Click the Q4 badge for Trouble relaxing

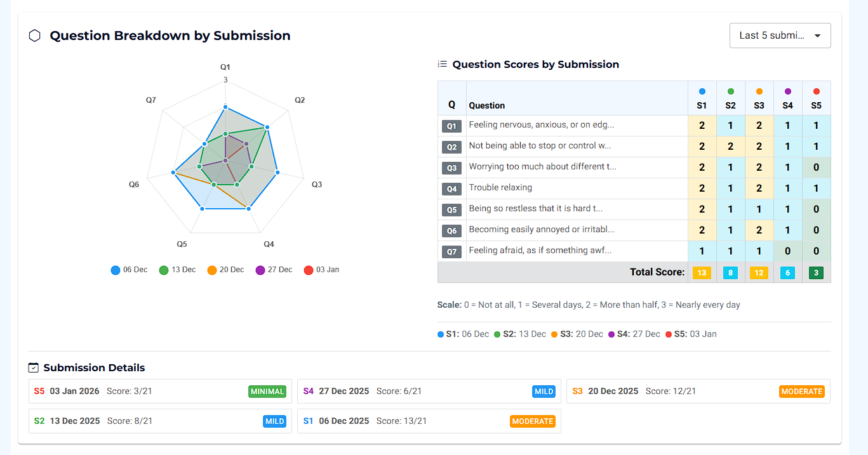[x=451, y=189]
